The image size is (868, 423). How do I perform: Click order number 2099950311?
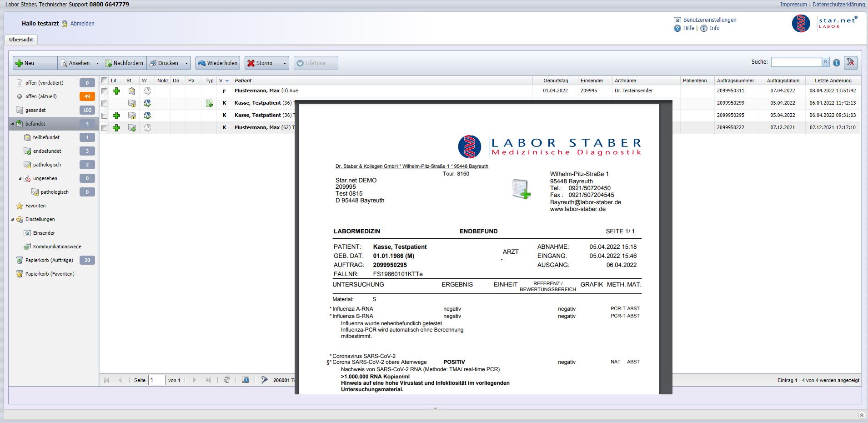[x=731, y=91]
